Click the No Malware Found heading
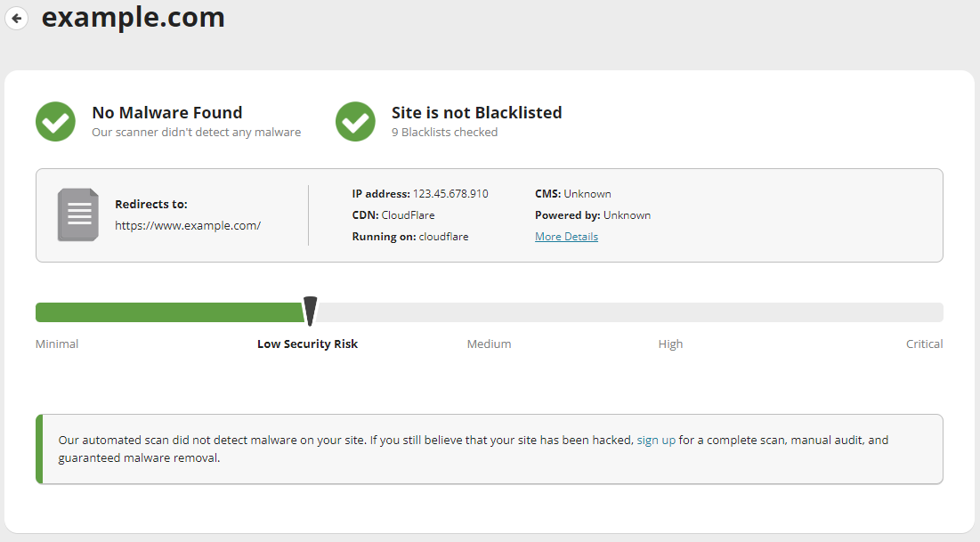This screenshot has width=980, height=542. (166, 112)
